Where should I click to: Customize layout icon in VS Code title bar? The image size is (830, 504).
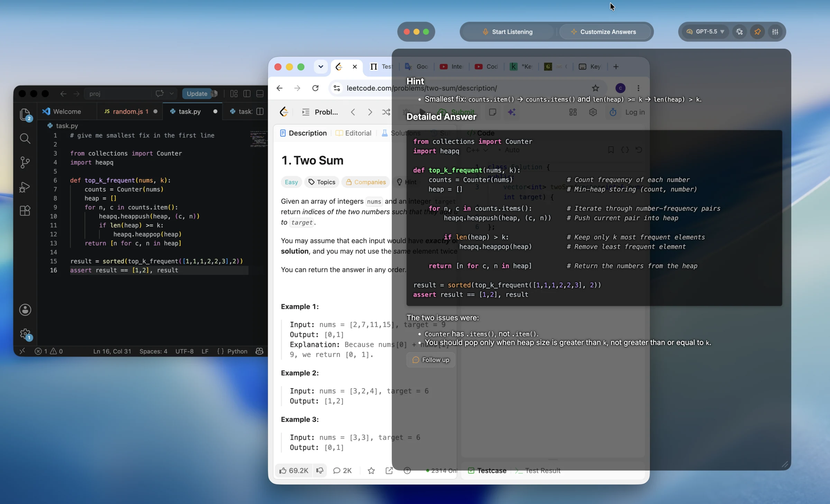click(234, 94)
